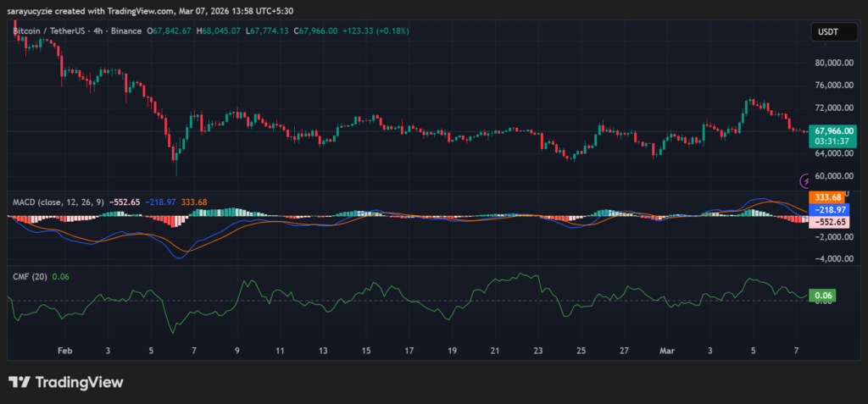Open the USDT currency selector
Image resolution: width=868 pixels, height=404 pixels.
pyautogui.click(x=826, y=32)
